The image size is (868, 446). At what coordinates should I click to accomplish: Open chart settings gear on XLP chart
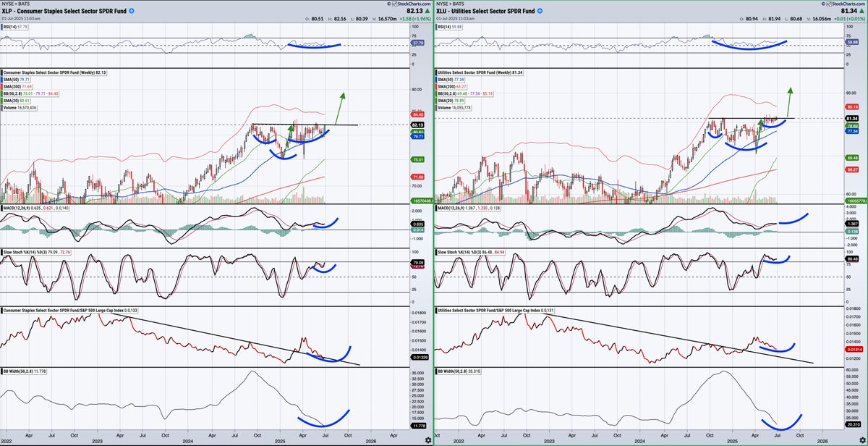click(428, 439)
